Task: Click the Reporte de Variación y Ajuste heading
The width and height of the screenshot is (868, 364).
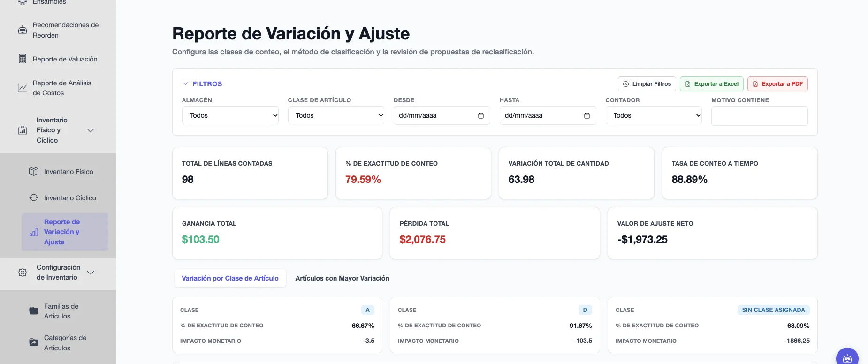Action: pyautogui.click(x=291, y=34)
